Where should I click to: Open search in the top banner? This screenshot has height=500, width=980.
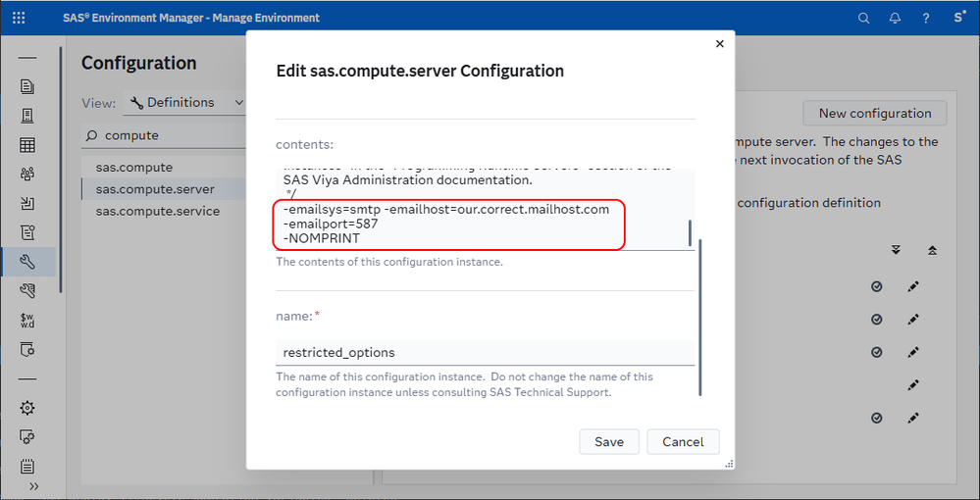pyautogui.click(x=863, y=18)
